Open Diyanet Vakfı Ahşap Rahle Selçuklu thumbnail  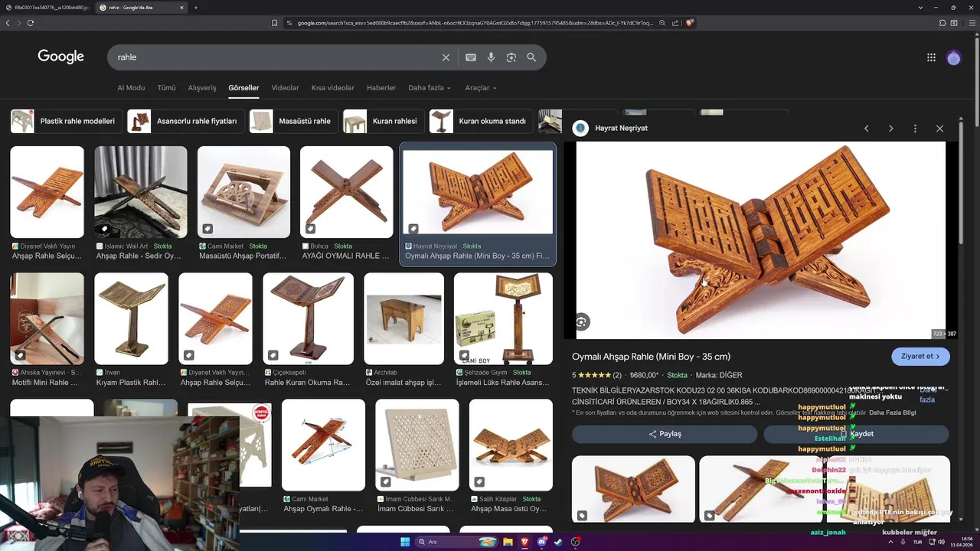(47, 192)
